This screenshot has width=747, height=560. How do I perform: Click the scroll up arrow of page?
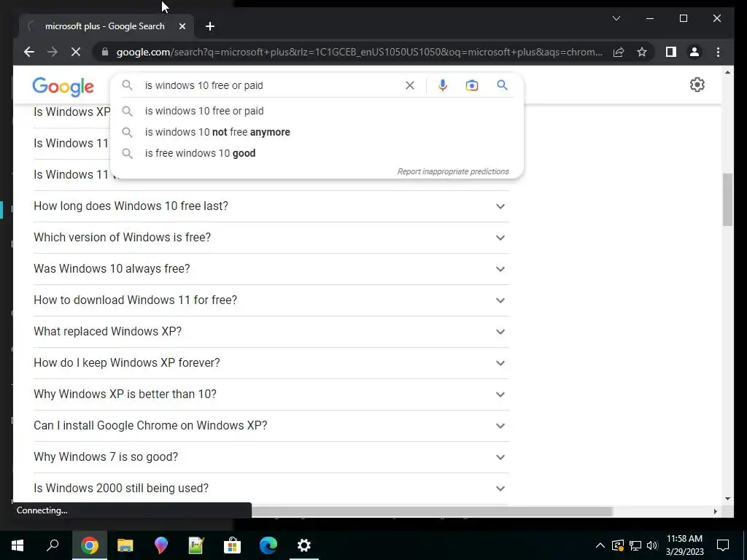(727, 72)
